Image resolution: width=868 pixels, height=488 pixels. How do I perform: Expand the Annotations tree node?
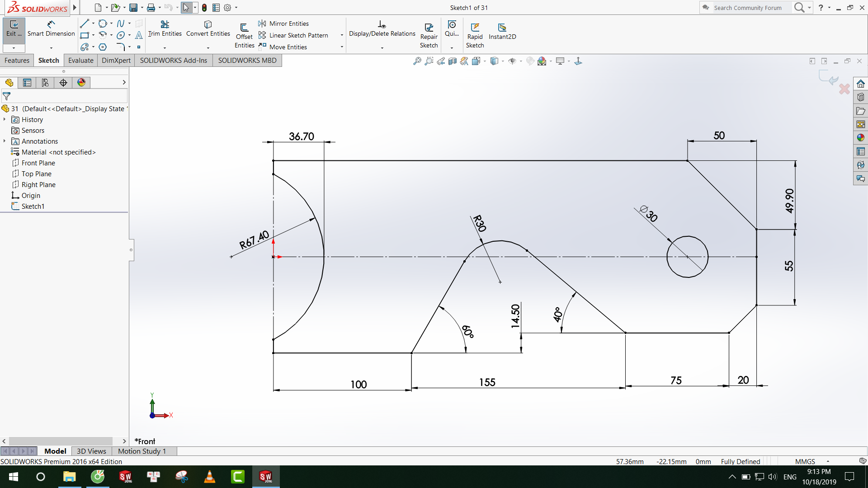tap(5, 141)
